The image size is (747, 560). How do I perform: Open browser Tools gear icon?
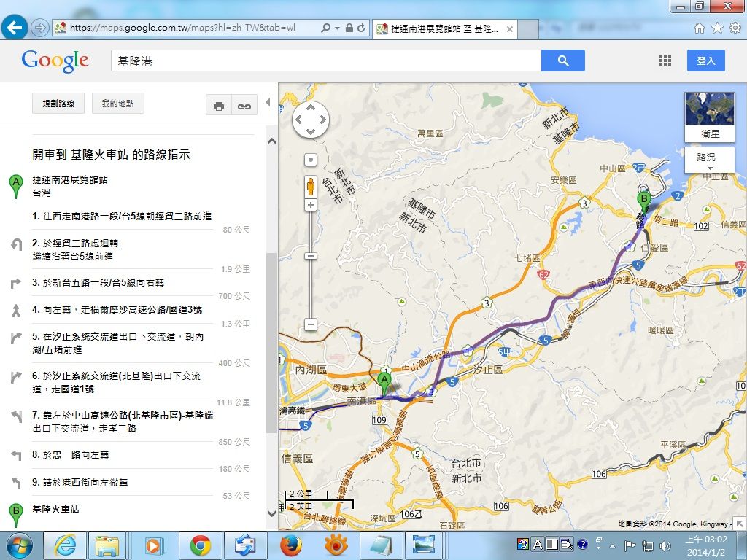pos(735,28)
